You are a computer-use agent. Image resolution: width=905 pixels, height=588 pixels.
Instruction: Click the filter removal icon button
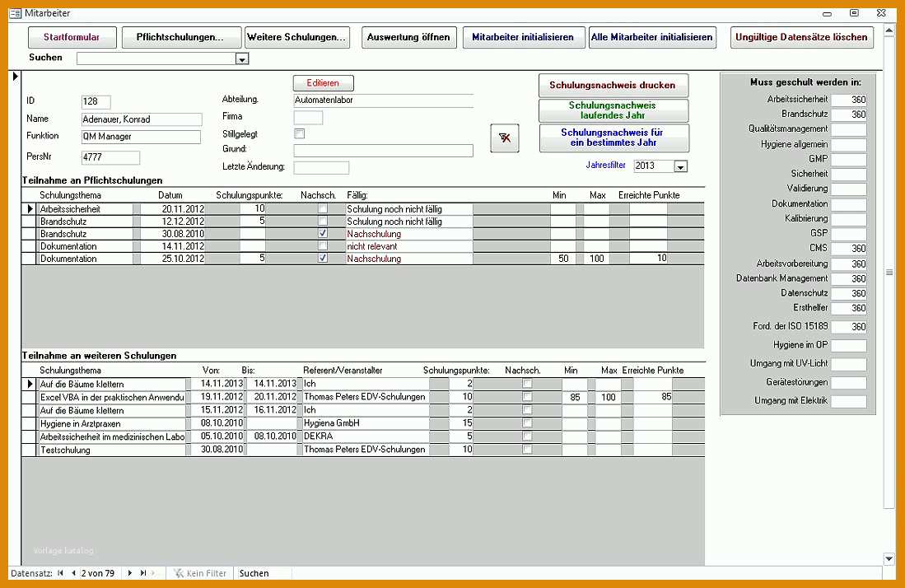coord(505,138)
